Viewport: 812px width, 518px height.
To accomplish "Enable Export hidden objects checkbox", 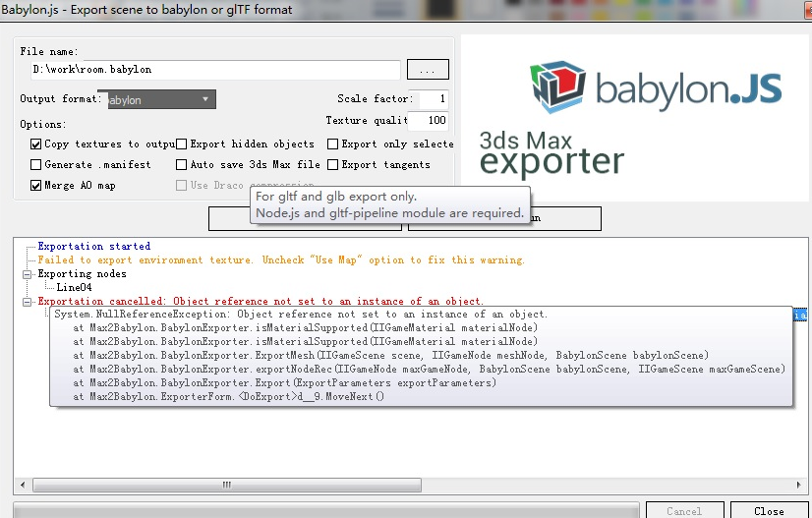I will click(x=181, y=144).
